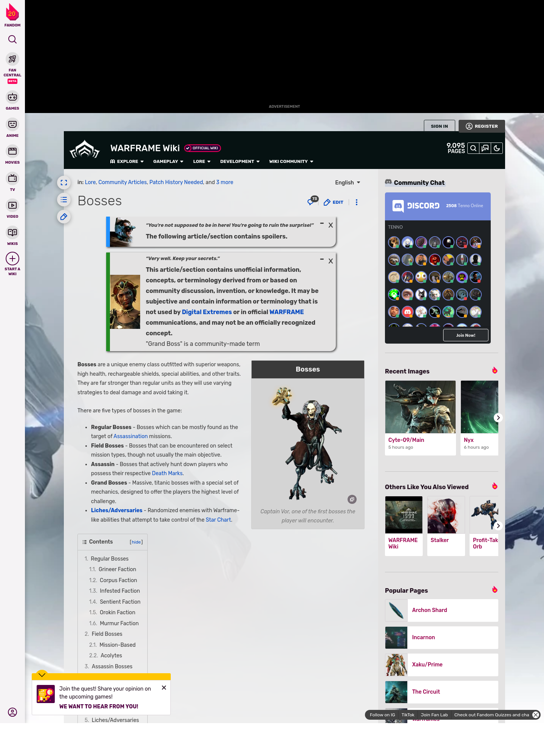
Task: Open the user profile icon in sidebar
Action: coord(12,712)
